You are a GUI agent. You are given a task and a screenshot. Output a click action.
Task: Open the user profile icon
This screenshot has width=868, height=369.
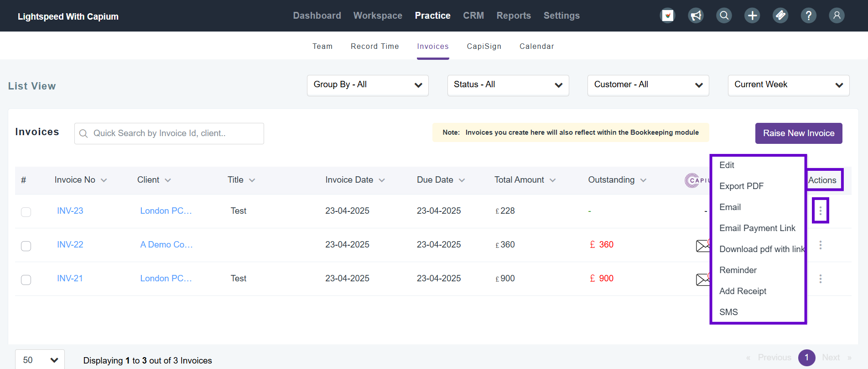837,16
